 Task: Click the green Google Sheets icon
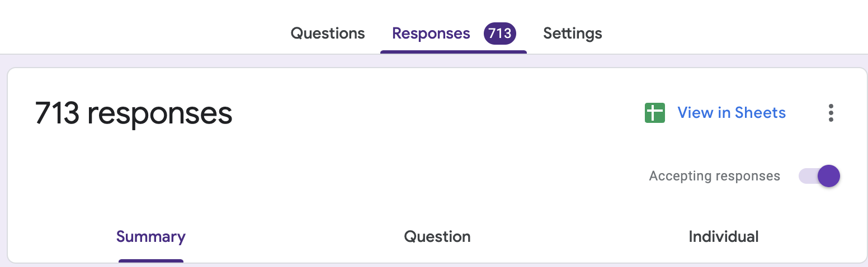654,113
